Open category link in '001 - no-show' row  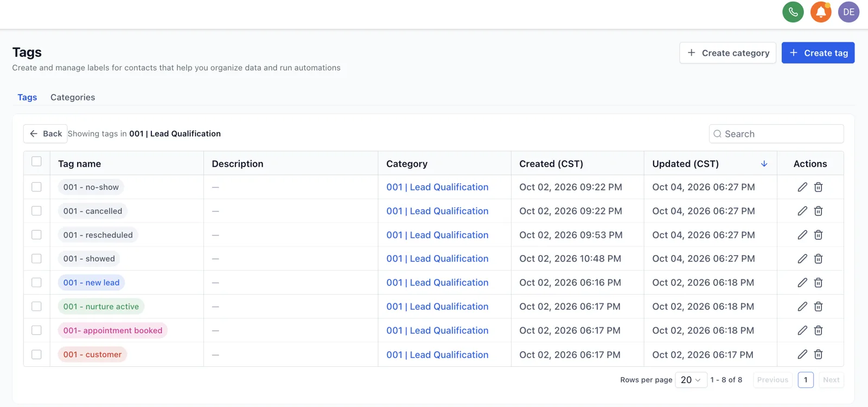[437, 187]
